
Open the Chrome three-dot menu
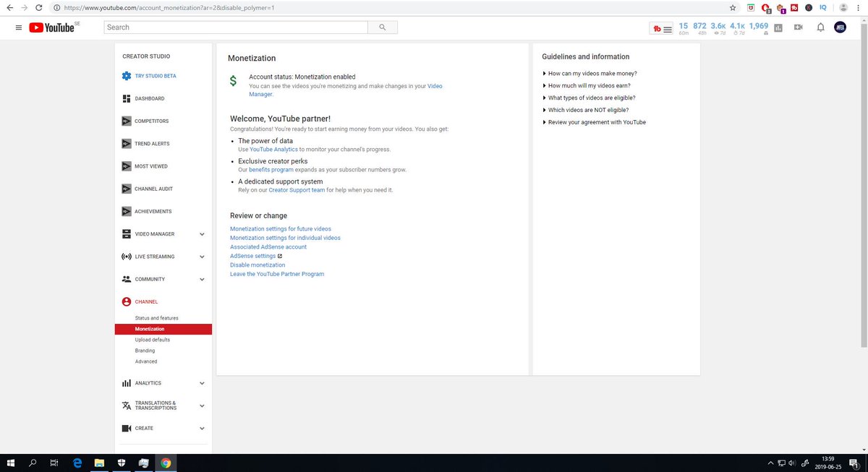[x=860, y=7]
